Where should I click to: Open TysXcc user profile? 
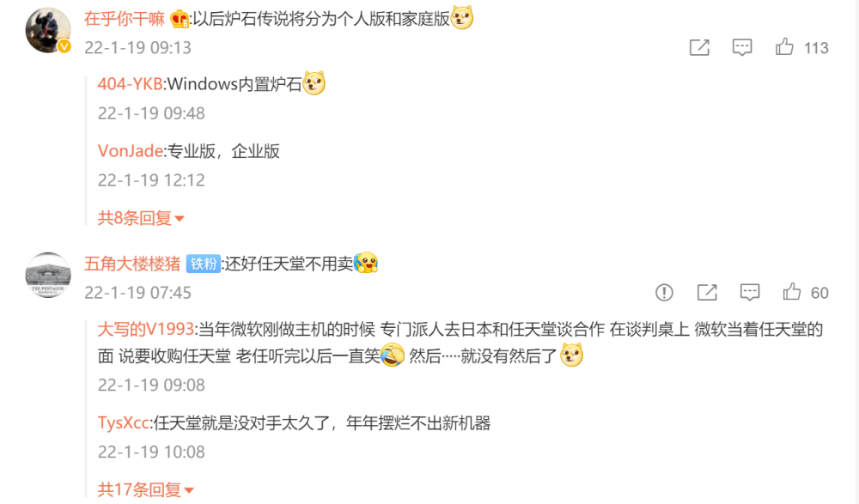(x=123, y=423)
